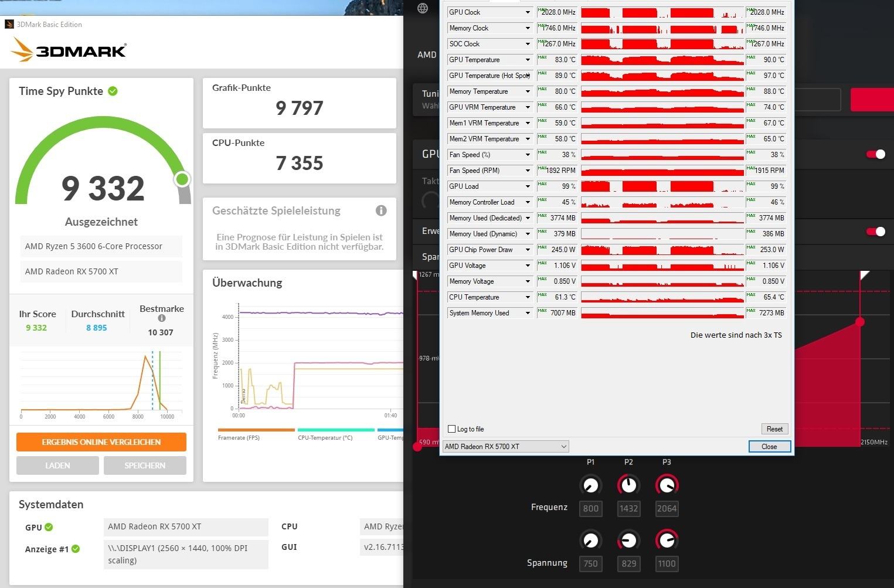
Task: Open the Memory Temperature sensor dropdown arrow
Action: tap(528, 91)
